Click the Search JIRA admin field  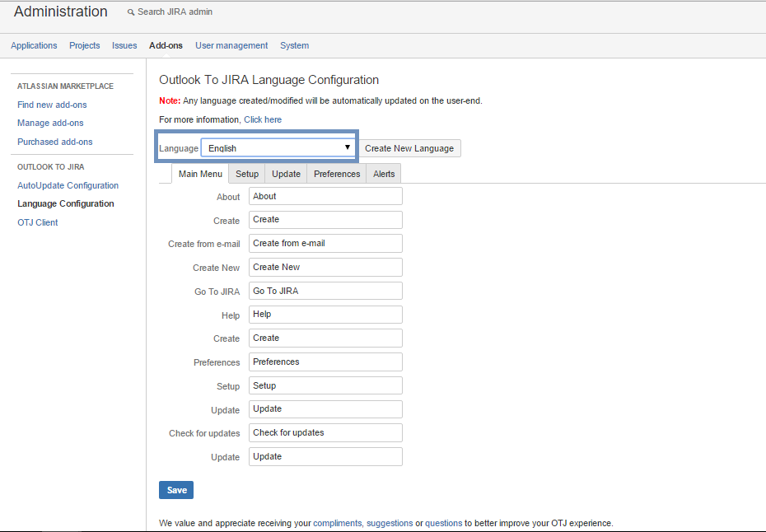click(175, 12)
